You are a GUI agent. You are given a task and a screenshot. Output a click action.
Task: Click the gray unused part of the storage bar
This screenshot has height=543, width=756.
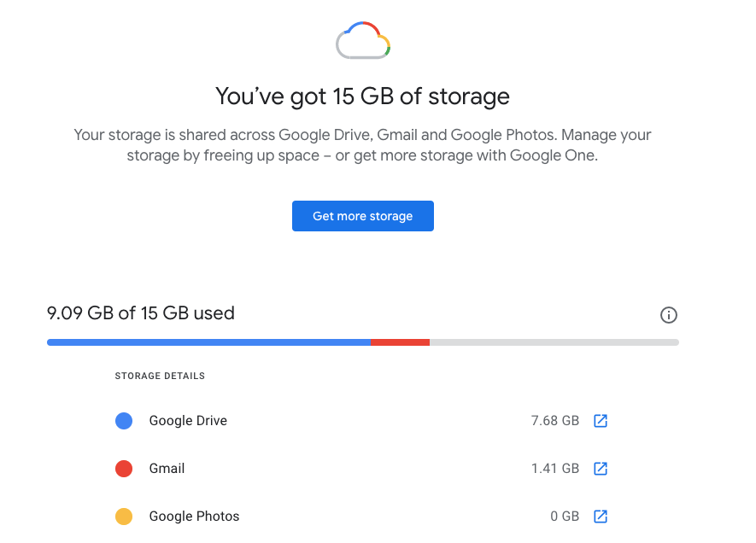tap(554, 342)
